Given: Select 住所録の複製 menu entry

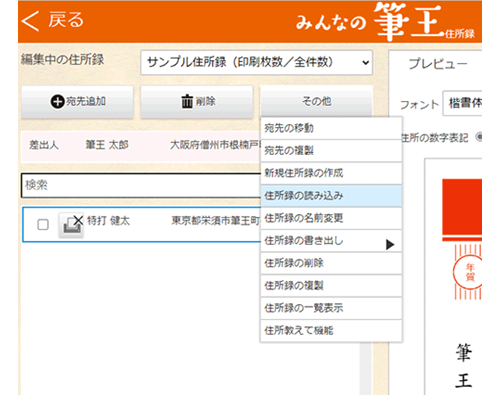Looking at the screenshot, I should pos(331,286).
